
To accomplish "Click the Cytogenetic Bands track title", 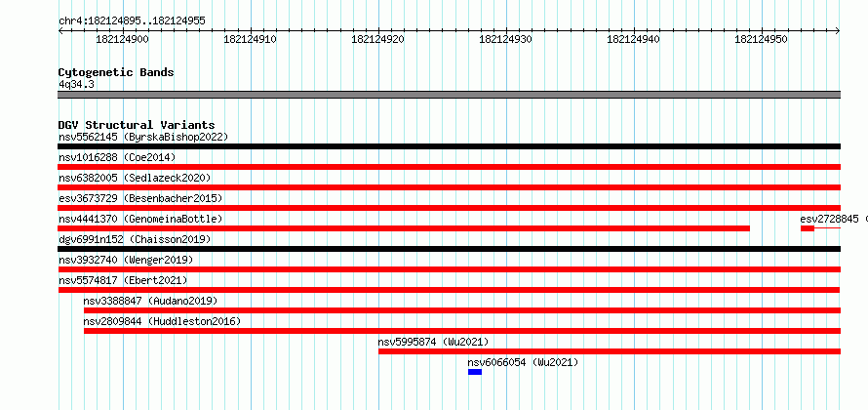I will pos(116,72).
